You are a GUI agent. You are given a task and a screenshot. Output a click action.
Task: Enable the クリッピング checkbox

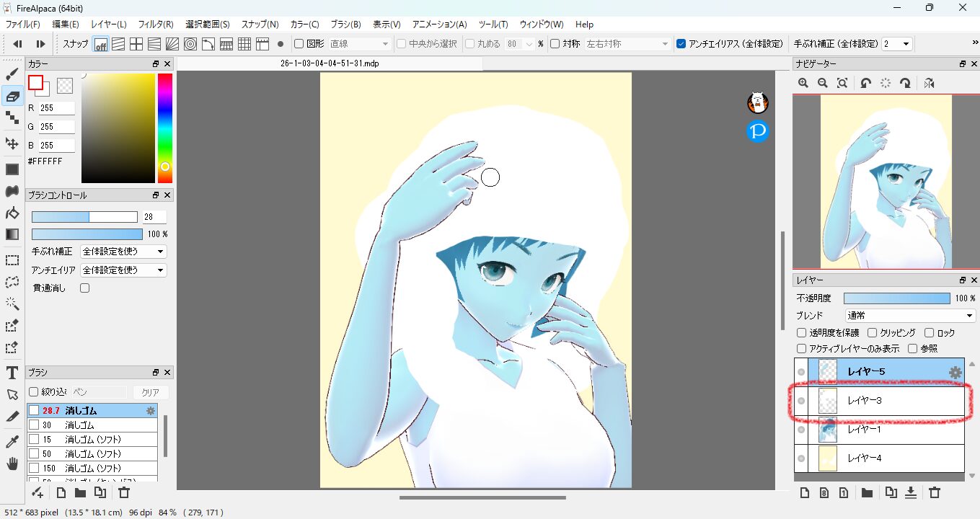pos(873,333)
